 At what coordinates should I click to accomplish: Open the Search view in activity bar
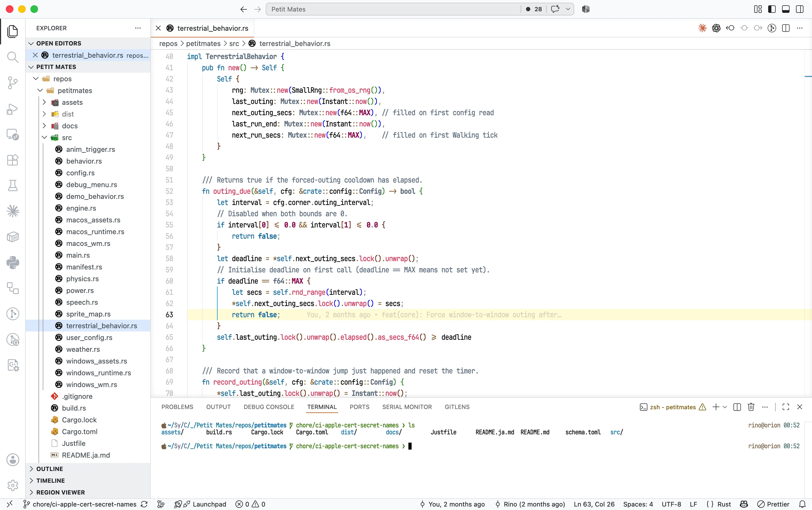coord(13,57)
